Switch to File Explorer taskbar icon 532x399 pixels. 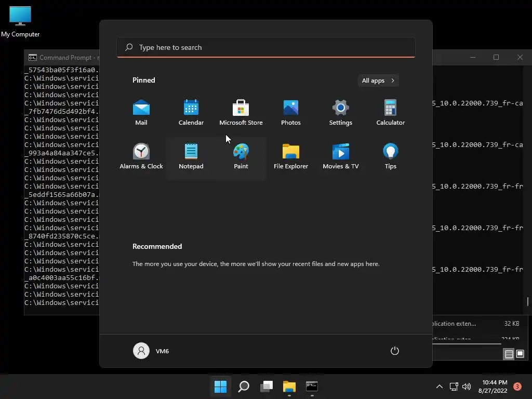pyautogui.click(x=289, y=387)
